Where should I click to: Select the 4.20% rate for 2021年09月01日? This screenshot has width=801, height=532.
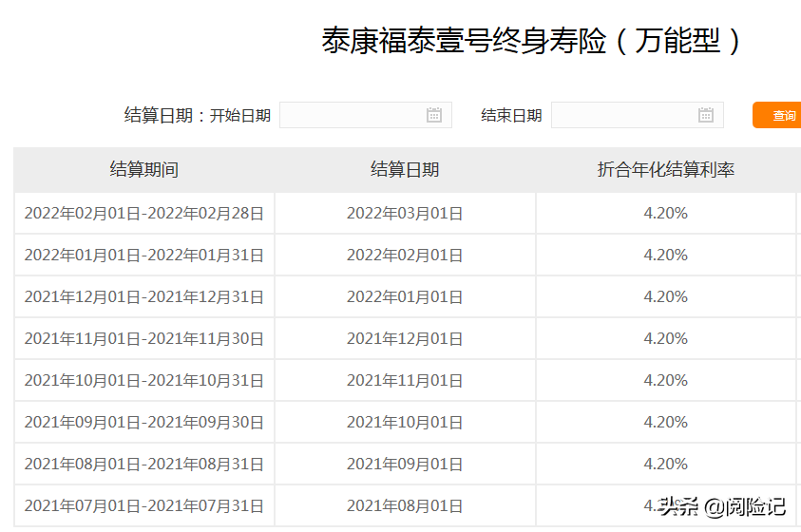pyautogui.click(x=666, y=465)
